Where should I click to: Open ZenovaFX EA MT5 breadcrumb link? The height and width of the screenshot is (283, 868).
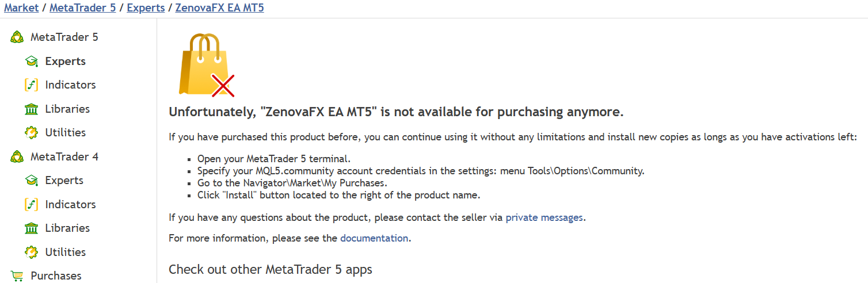coord(219,8)
